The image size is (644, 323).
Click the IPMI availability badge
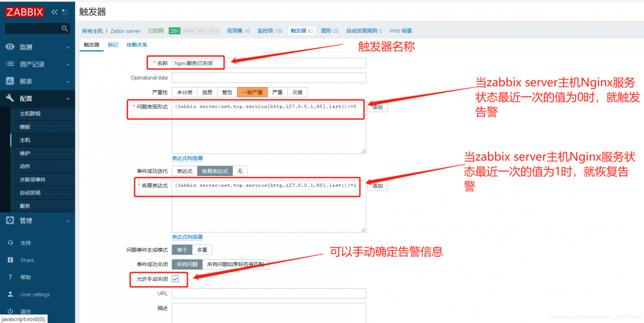click(214, 31)
